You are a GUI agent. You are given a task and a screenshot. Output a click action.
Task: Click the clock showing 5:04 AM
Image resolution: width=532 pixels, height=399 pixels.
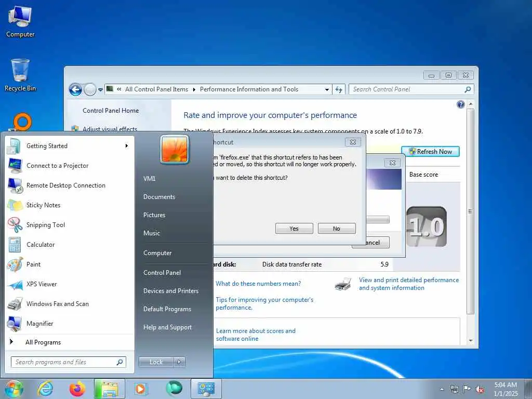[x=506, y=389]
